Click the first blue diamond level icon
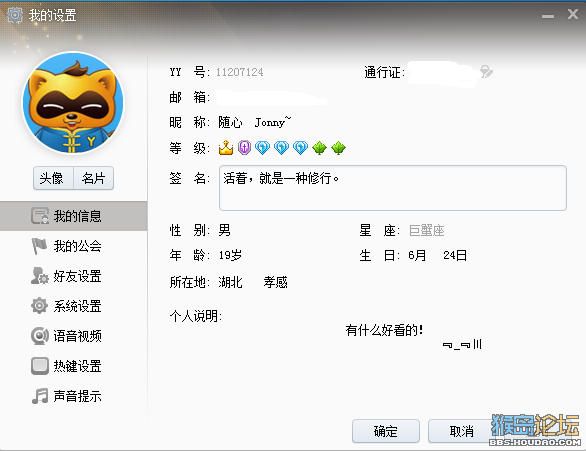Viewport: 586px width, 451px height. coord(263,148)
